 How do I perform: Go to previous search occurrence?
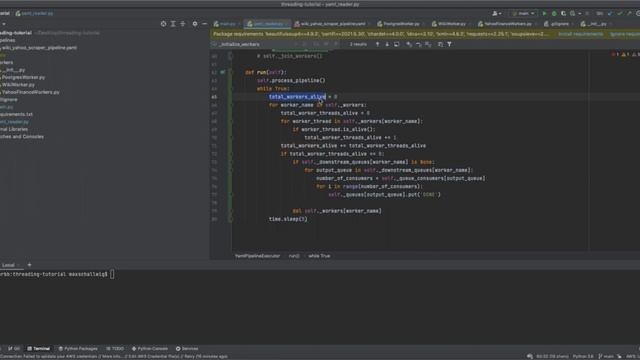click(x=378, y=44)
